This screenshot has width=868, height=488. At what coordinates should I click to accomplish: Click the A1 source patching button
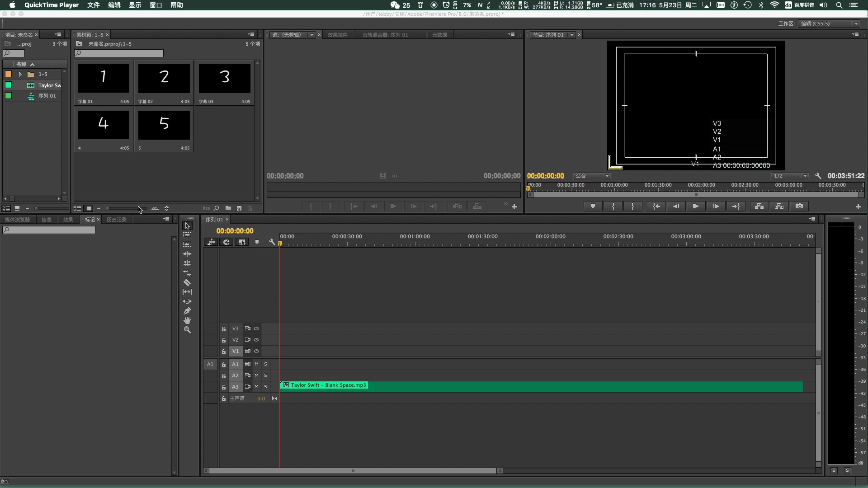[210, 364]
